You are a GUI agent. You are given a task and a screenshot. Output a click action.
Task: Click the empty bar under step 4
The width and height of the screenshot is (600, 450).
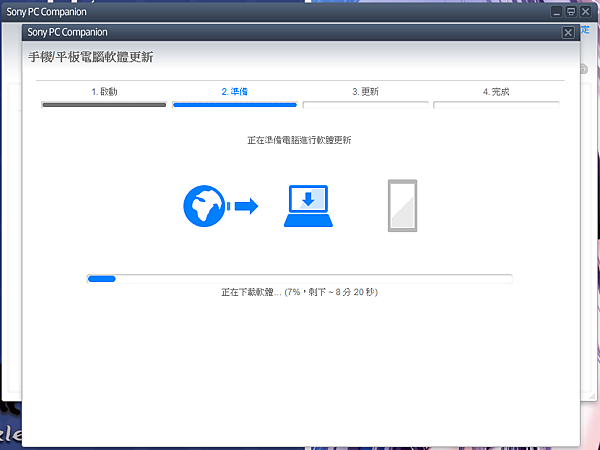point(496,105)
